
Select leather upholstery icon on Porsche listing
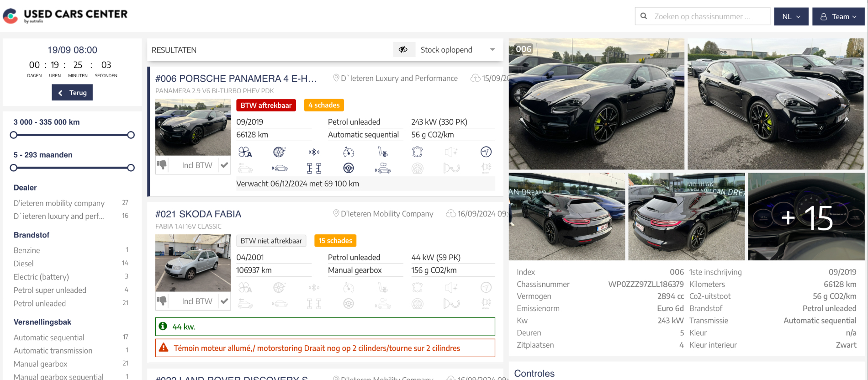(417, 152)
